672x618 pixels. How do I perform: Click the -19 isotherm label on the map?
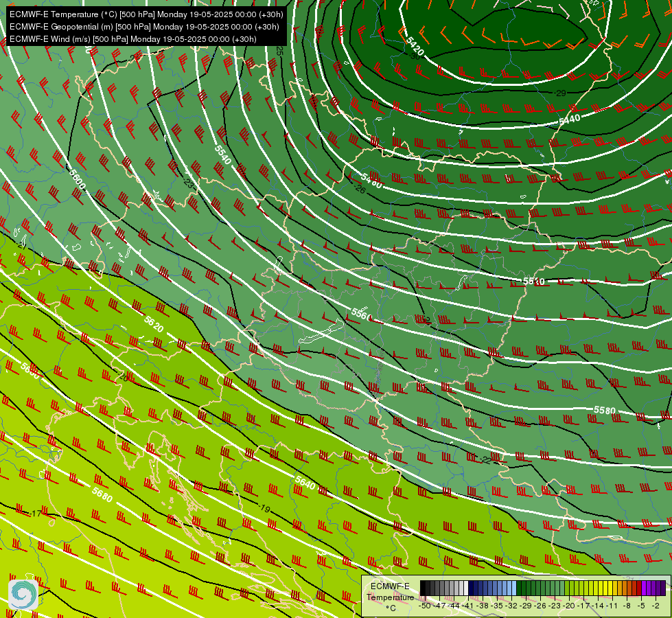264,509
